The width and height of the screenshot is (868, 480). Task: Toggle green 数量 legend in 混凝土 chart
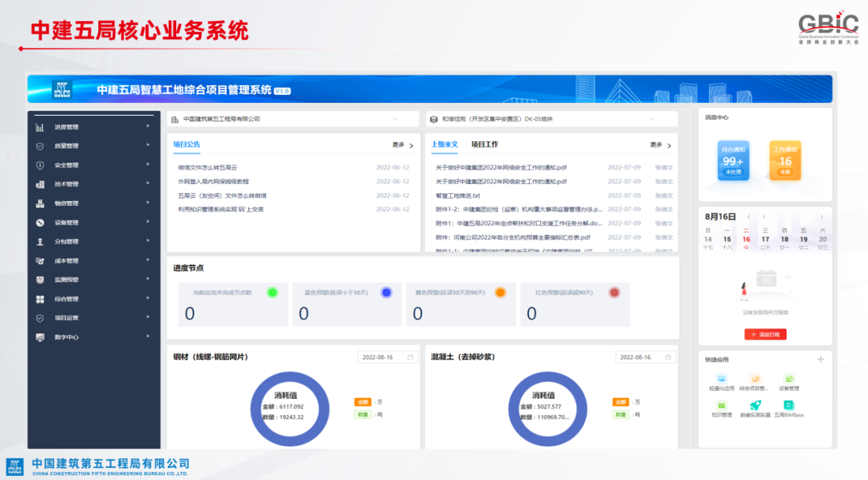pyautogui.click(x=620, y=415)
